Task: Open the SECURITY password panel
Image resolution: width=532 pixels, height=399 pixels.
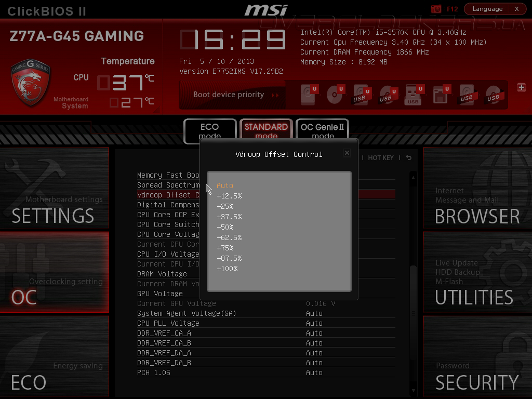Action: pos(477,356)
